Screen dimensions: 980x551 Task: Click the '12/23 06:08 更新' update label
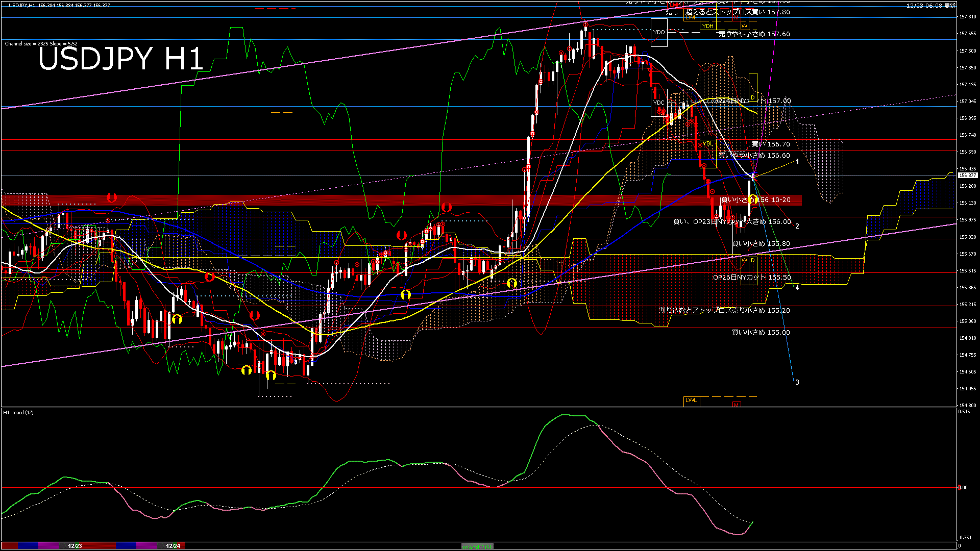coord(930,6)
